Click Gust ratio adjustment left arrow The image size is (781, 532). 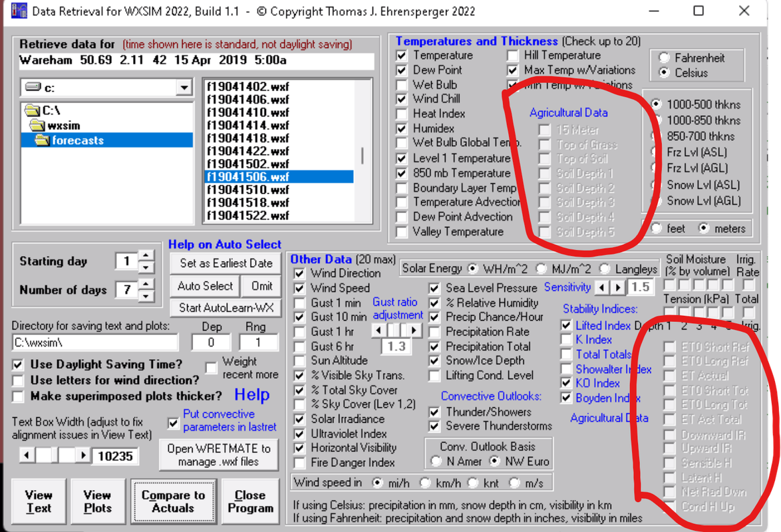tap(379, 331)
